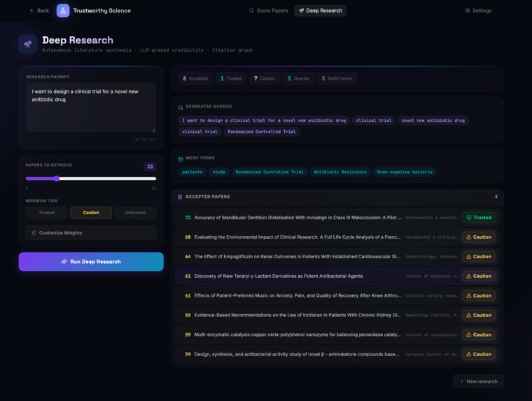Click the Trustworthy Science flask logo icon
532x401 pixels.
[x=63, y=10]
